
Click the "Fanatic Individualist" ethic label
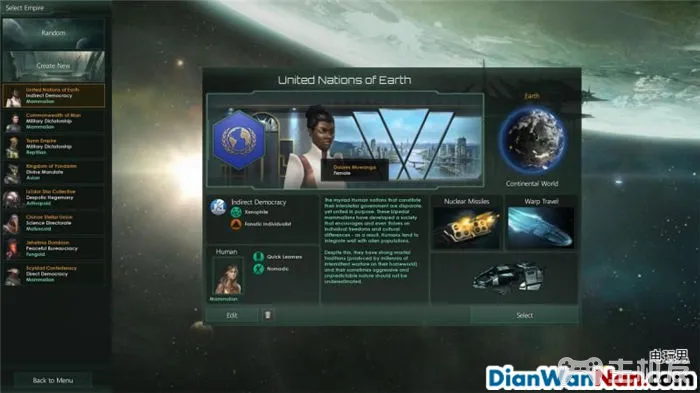coord(268,224)
